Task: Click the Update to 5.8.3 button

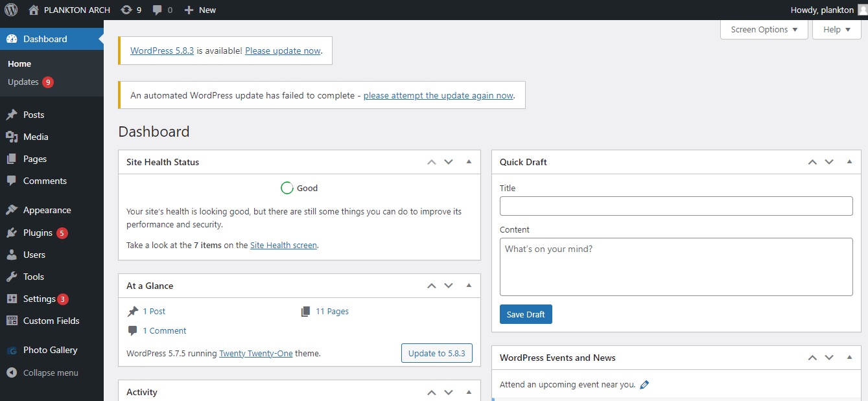Action: [x=437, y=353]
